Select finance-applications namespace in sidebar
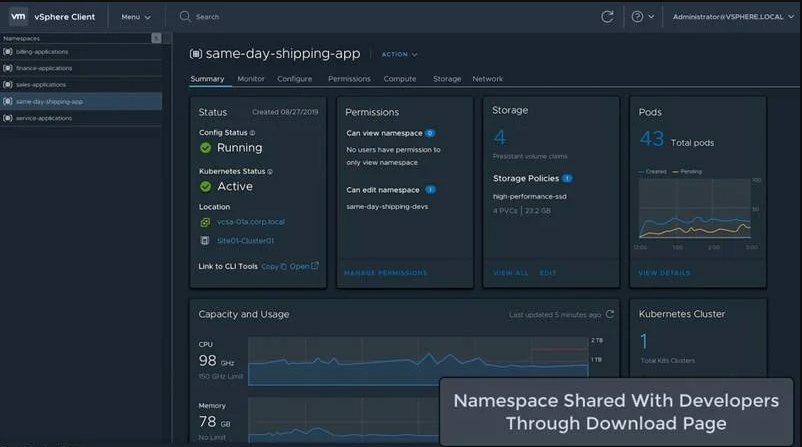The image size is (802, 447). pos(81,68)
